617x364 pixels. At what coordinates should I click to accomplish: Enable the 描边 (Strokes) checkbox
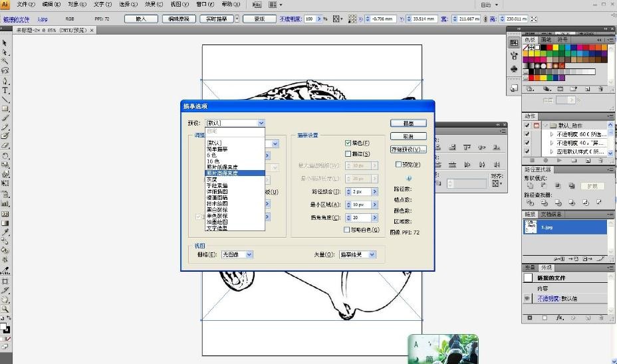tap(348, 154)
